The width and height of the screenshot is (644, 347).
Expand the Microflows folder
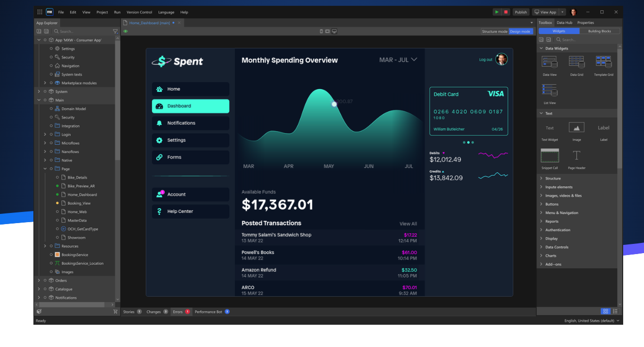pyautogui.click(x=45, y=143)
